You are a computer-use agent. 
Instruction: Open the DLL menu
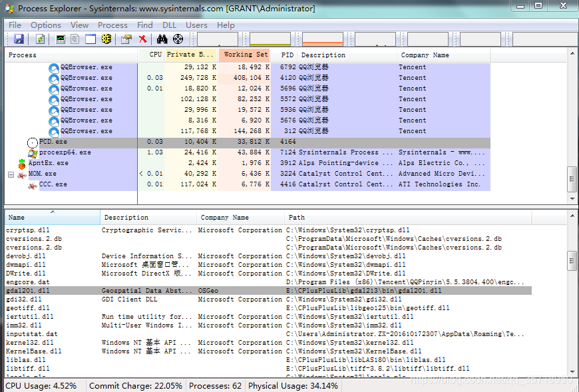pyautogui.click(x=169, y=25)
